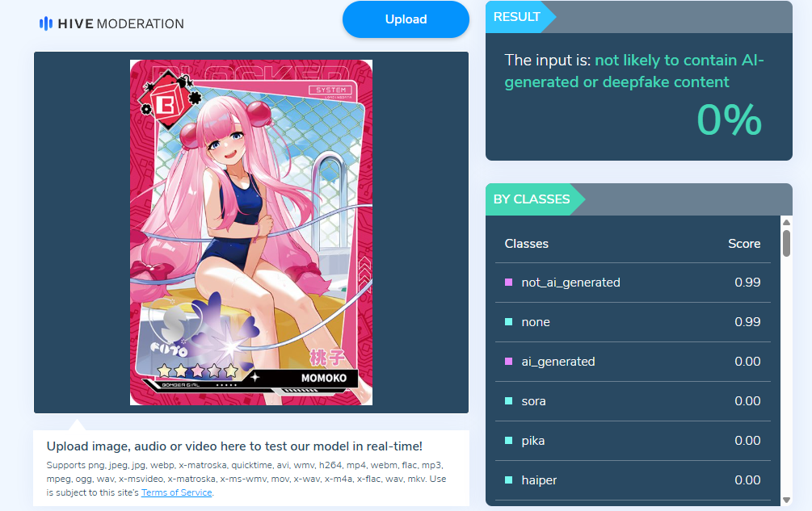812x511 pixels.
Task: Click the cyan square beside sora
Action: [508, 401]
